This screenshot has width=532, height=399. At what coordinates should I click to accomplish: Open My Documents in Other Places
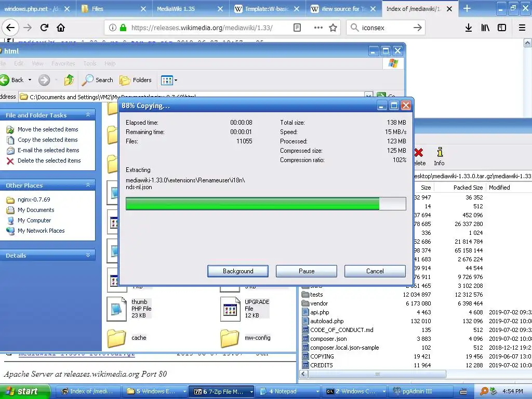(x=36, y=210)
